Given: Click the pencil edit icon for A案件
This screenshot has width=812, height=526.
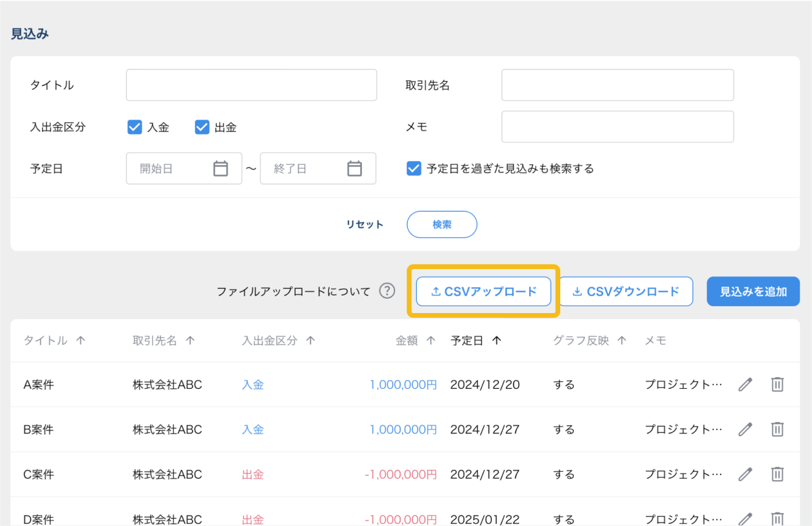Looking at the screenshot, I should (745, 385).
